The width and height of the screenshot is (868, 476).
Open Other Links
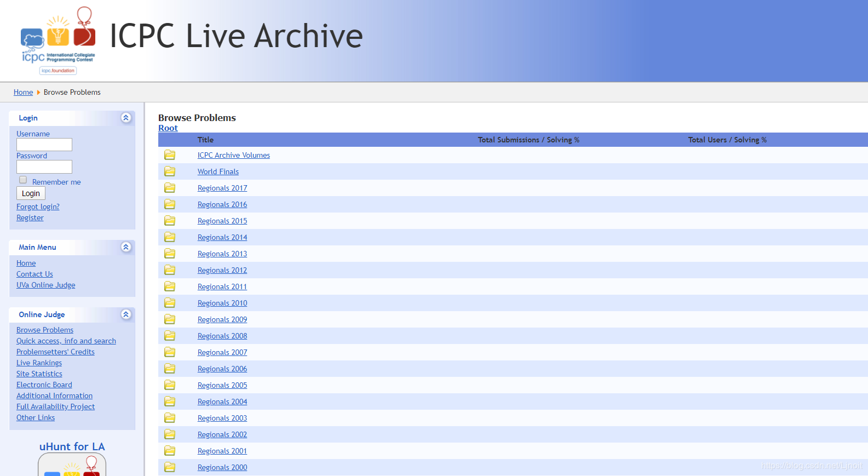[36, 417]
